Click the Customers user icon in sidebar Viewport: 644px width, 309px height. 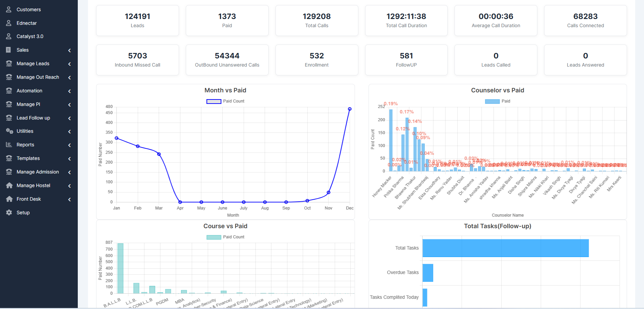click(9, 10)
